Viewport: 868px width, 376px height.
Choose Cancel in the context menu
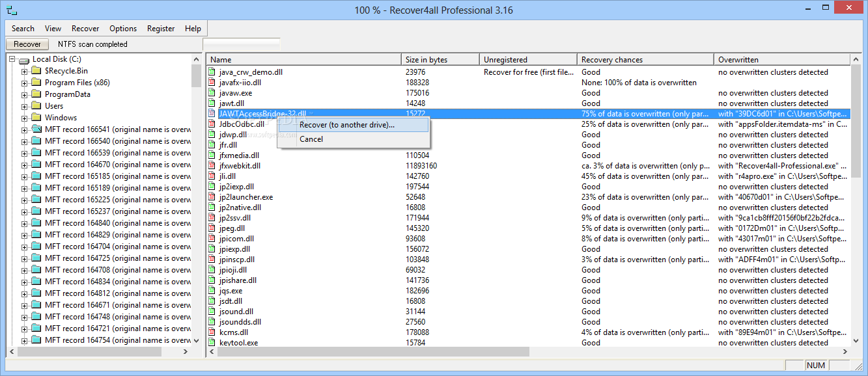click(353, 139)
